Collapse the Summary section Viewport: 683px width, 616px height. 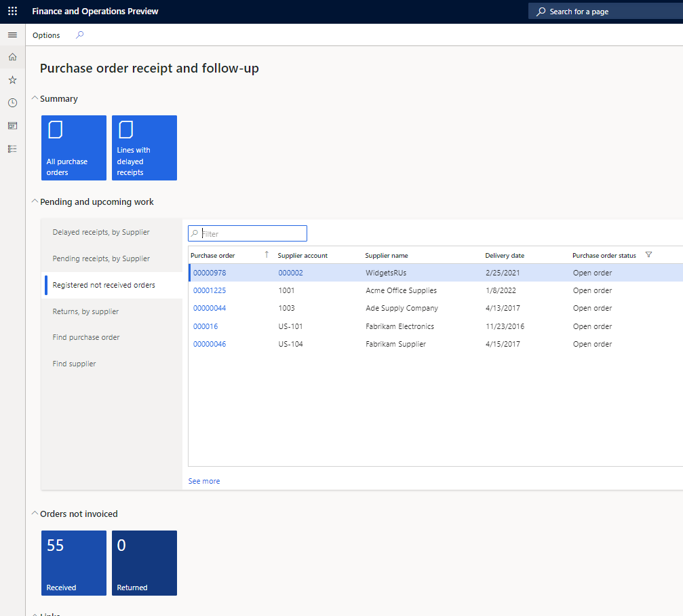(x=35, y=98)
